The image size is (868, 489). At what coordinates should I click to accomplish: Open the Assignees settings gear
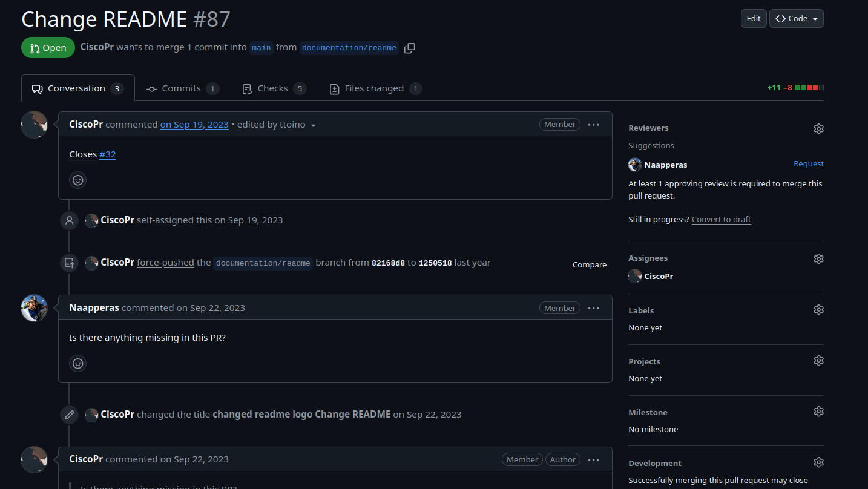point(818,258)
